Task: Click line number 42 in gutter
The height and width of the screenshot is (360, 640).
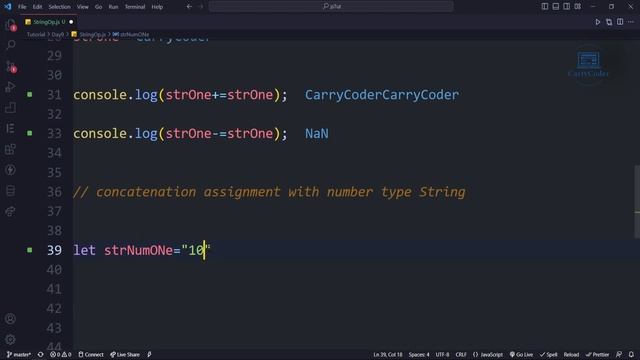Action: tap(54, 309)
